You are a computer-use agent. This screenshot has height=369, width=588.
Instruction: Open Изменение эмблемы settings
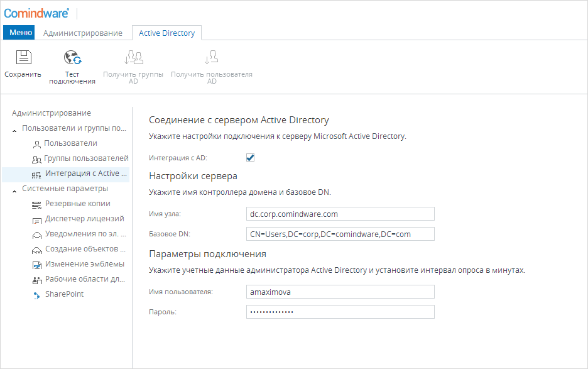[85, 264]
